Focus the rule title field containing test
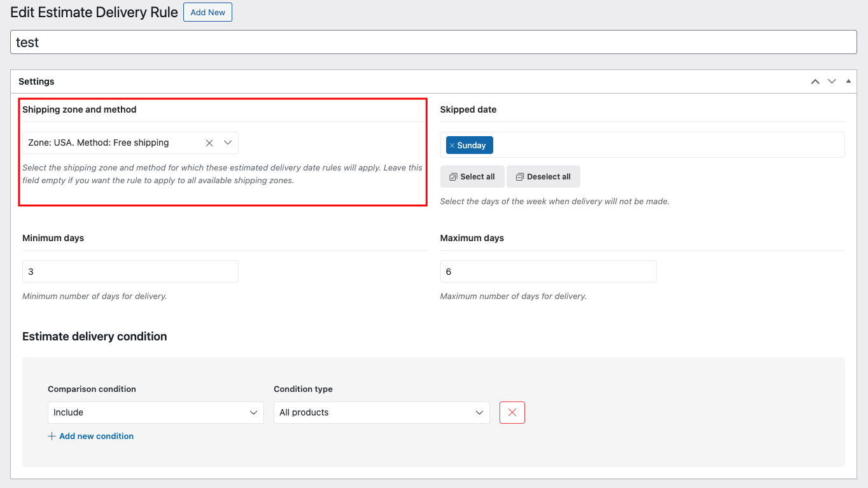868x488 pixels. click(433, 43)
